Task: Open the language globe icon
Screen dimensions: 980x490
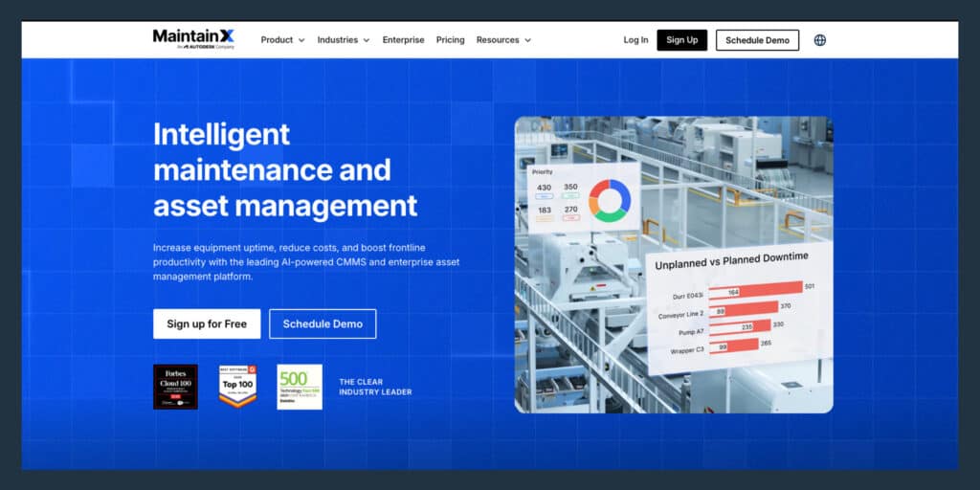Action: (x=820, y=40)
